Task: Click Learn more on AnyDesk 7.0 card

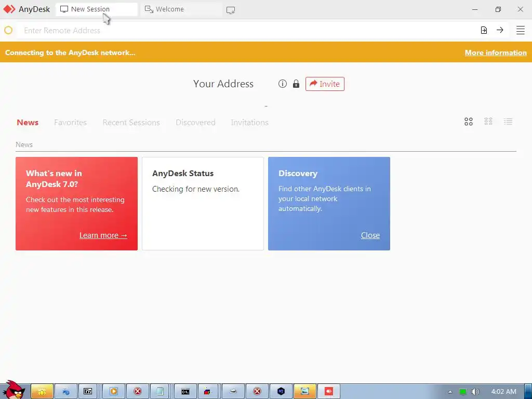Action: (103, 235)
